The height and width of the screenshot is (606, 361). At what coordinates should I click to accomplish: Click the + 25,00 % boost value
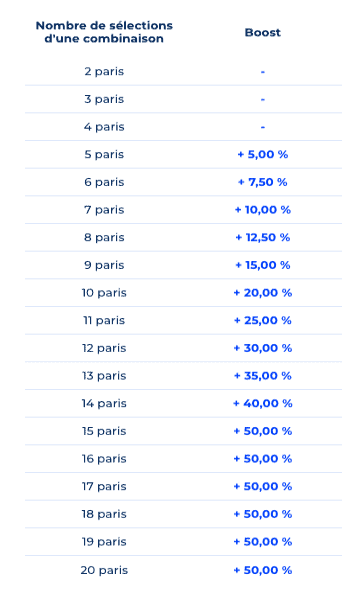[x=262, y=320]
